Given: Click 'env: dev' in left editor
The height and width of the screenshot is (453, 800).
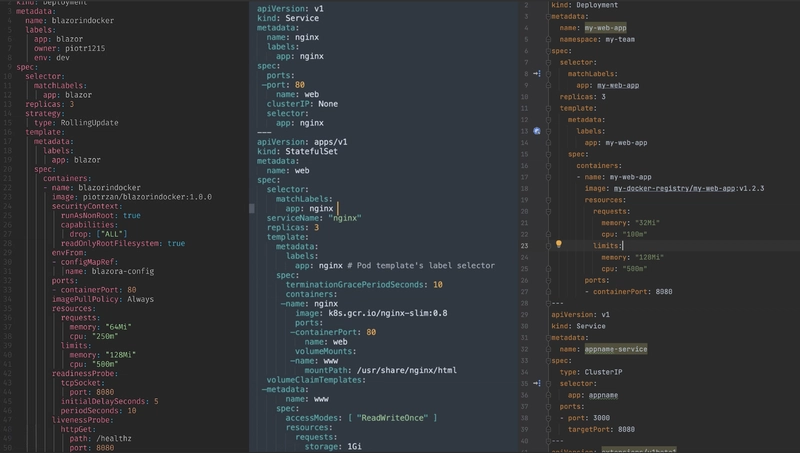Looking at the screenshot, I should 52,58.
